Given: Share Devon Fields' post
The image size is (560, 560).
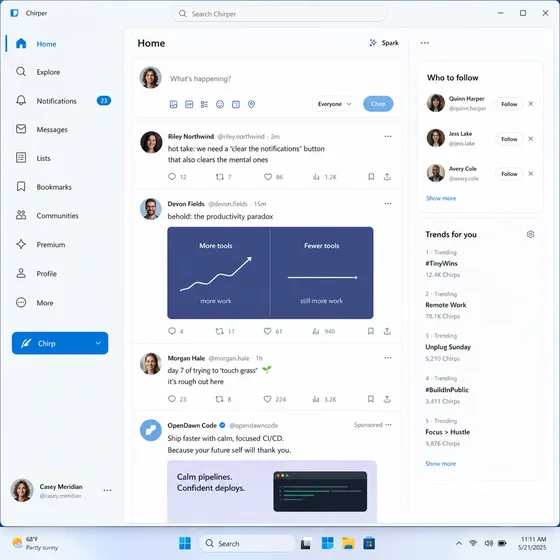Looking at the screenshot, I should 387,331.
